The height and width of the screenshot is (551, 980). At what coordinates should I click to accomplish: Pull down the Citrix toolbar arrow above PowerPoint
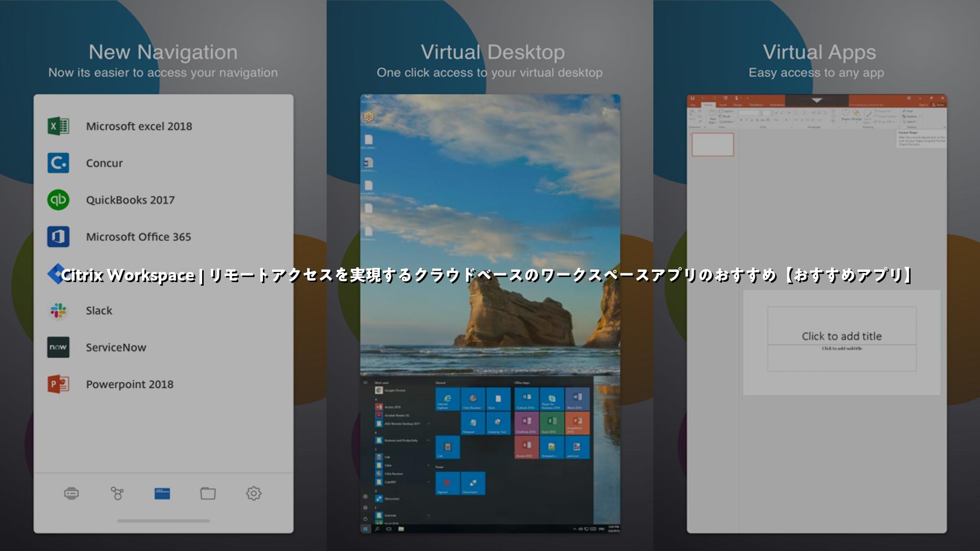click(817, 101)
